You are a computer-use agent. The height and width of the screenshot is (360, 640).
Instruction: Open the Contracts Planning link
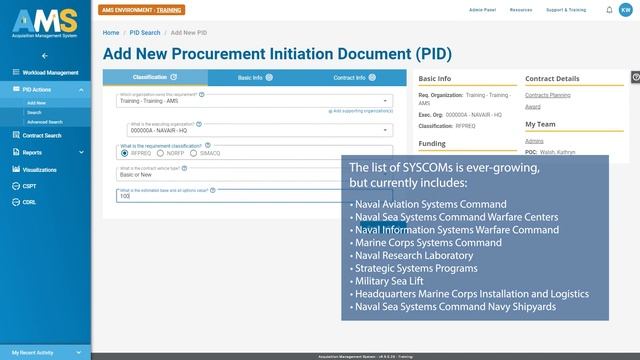[548, 95]
